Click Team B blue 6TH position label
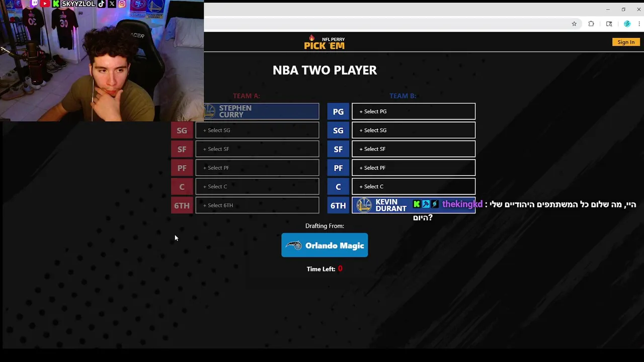The height and width of the screenshot is (362, 644). (x=338, y=205)
